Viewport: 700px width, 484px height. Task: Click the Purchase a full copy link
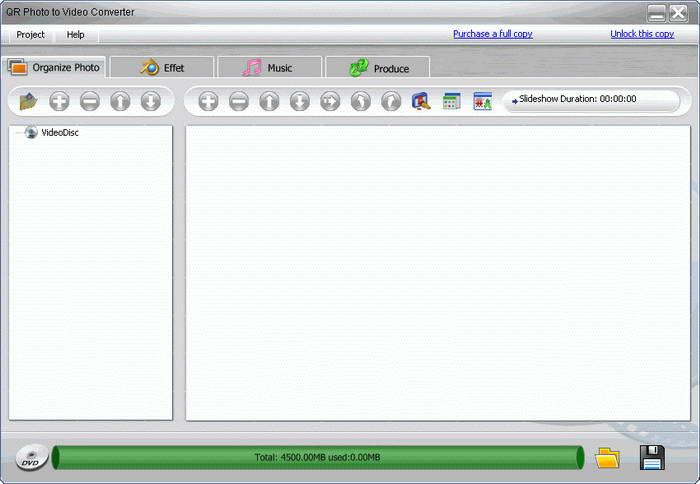[x=493, y=34]
